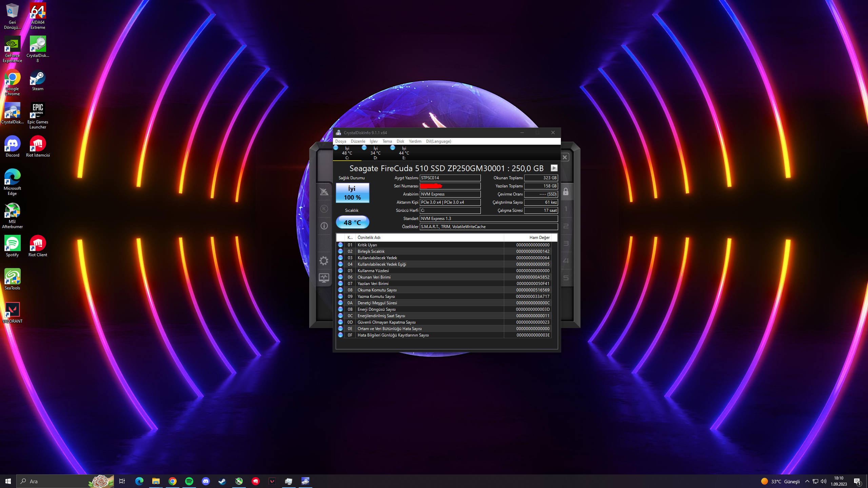Open the Afterburner hardware monitor icon
868x488 pixels.
point(324,278)
